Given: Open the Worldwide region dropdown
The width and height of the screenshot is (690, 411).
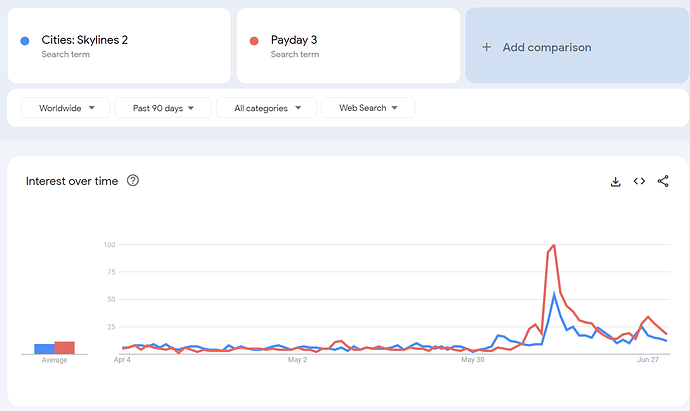Looking at the screenshot, I should 66,108.
